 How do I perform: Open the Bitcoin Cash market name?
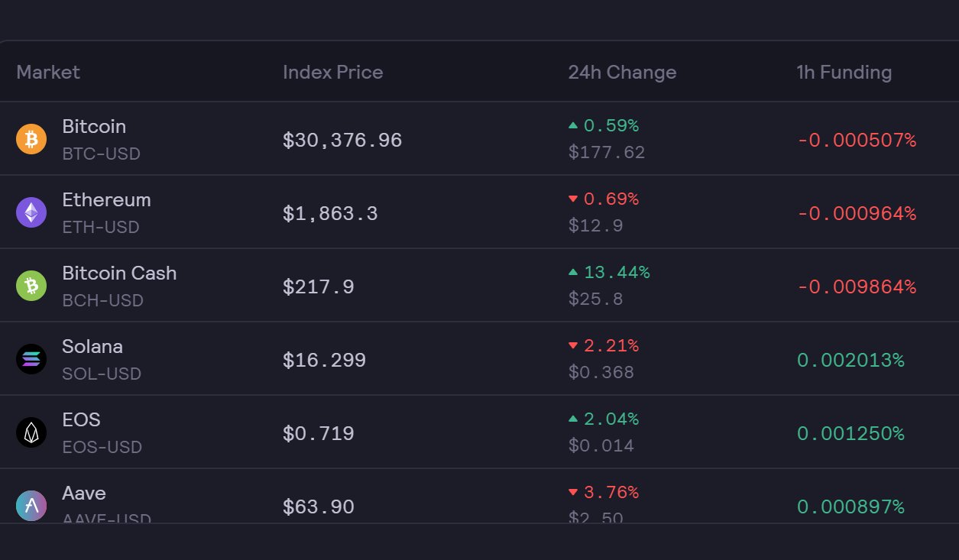pos(119,273)
